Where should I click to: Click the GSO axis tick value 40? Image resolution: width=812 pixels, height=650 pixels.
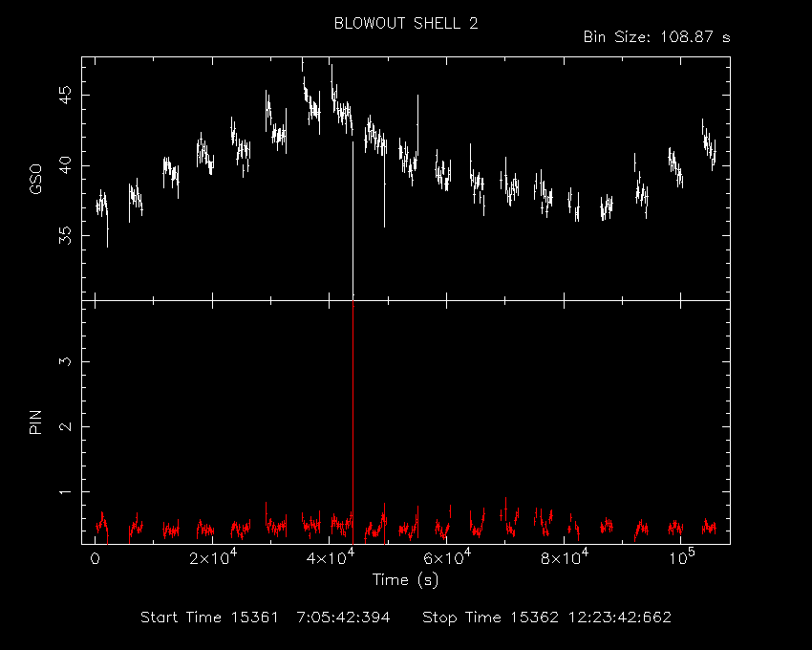pyautogui.click(x=65, y=166)
